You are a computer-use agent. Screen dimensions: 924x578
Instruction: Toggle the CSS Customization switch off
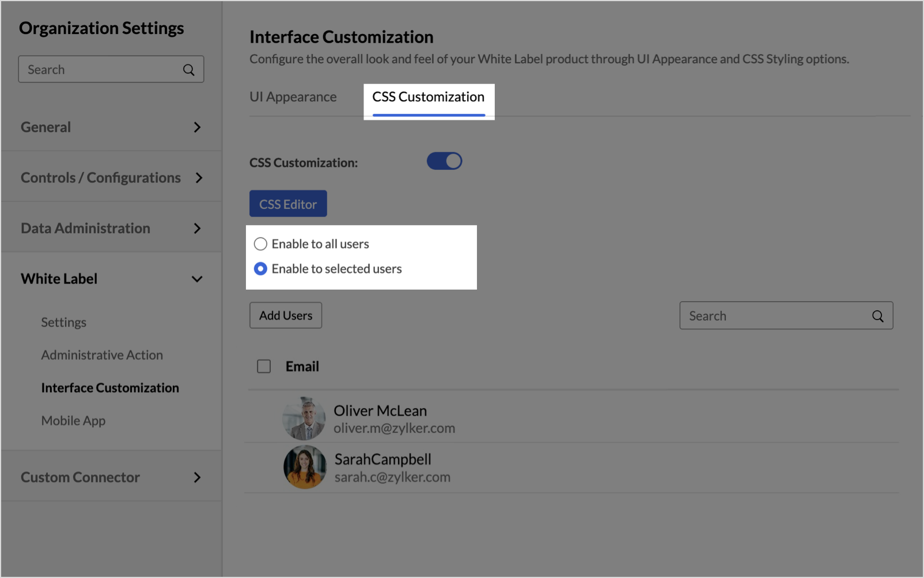[444, 161]
